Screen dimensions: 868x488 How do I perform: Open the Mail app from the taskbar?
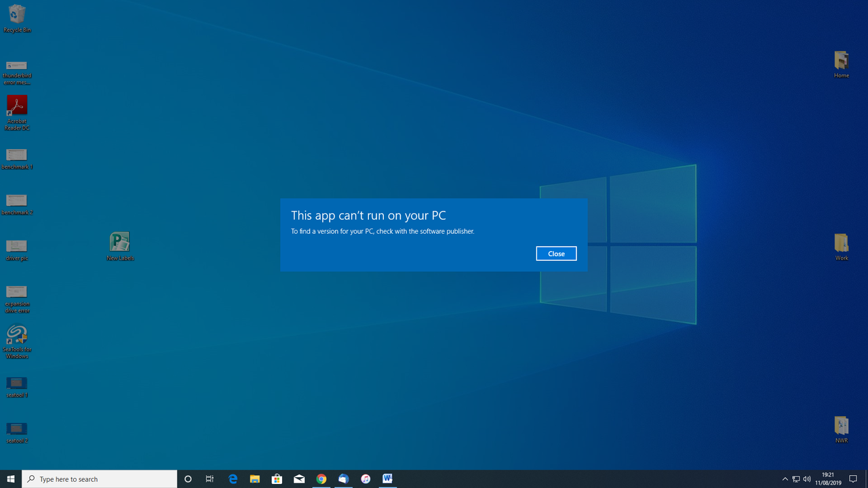[299, 479]
